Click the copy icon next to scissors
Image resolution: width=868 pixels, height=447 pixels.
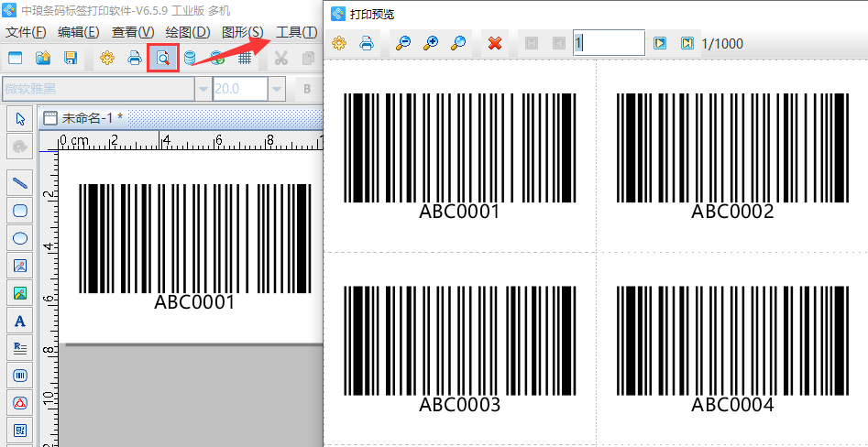(x=308, y=58)
